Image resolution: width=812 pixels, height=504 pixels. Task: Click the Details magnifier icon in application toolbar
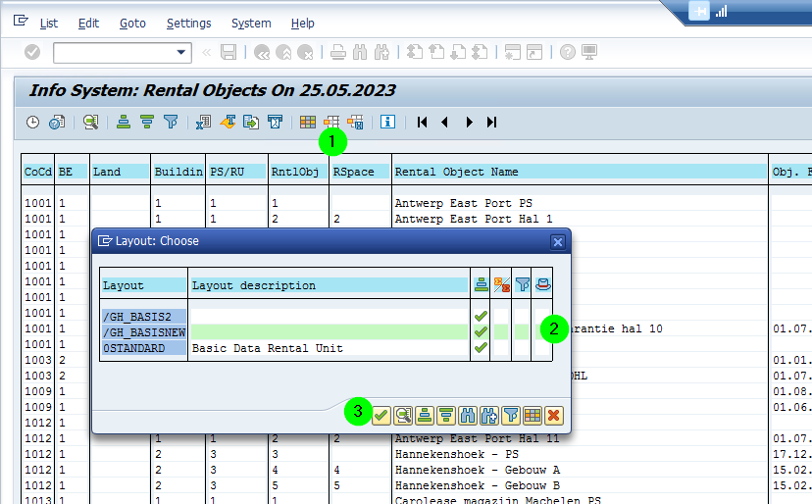click(91, 123)
